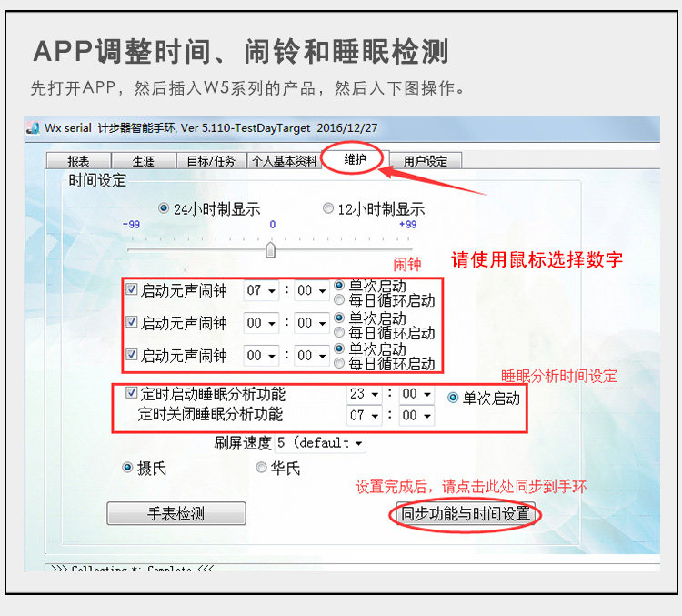Open the 生涯 tab
This screenshot has width=682, height=616.
(x=144, y=161)
